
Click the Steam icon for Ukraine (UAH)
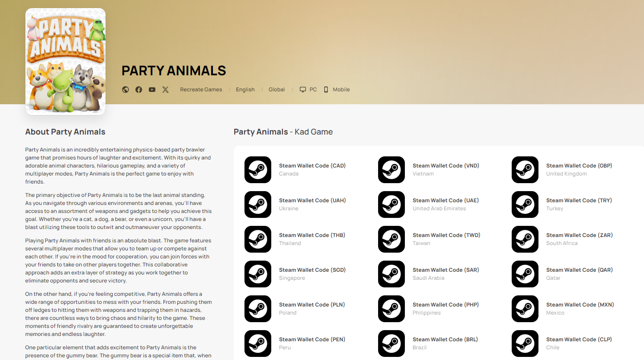click(258, 205)
